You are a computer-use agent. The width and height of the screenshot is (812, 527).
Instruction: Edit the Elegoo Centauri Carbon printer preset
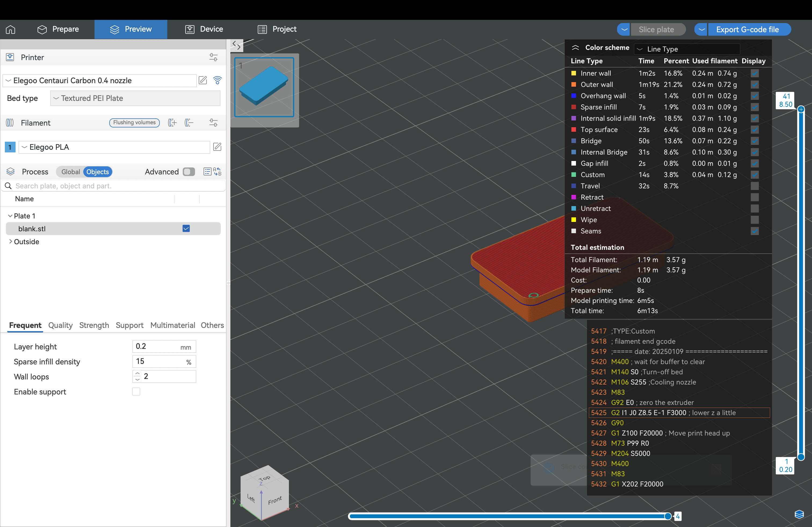coord(203,80)
